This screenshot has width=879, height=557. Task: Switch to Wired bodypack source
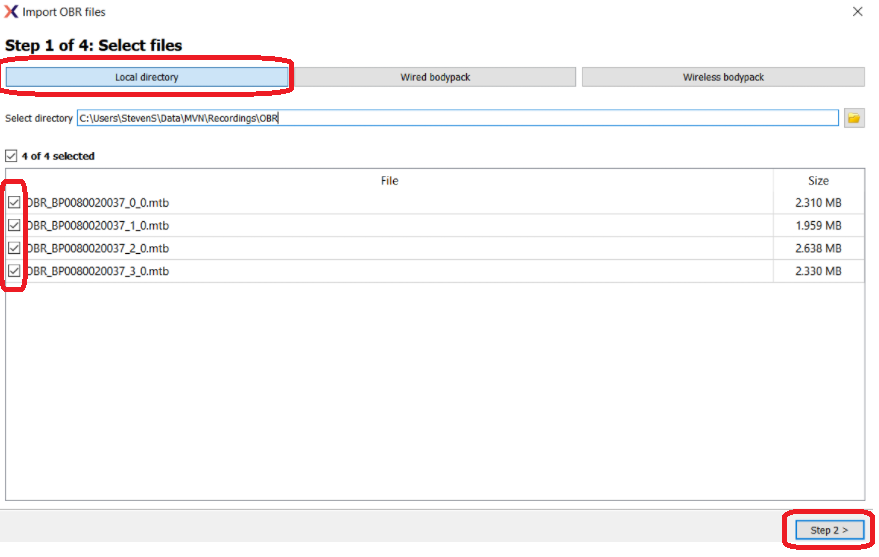click(435, 77)
